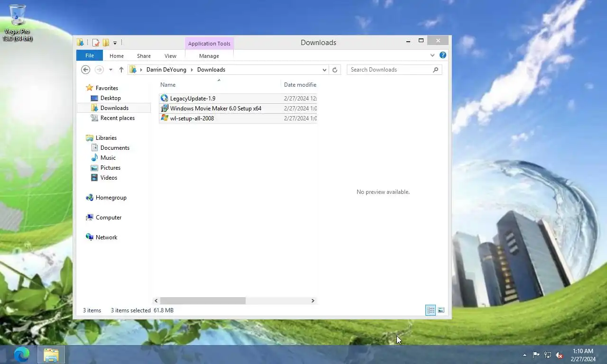Viewport: 607px width, 364px height.
Task: Open the Customize Quick Access Toolbar dropdown
Action: [x=115, y=43]
